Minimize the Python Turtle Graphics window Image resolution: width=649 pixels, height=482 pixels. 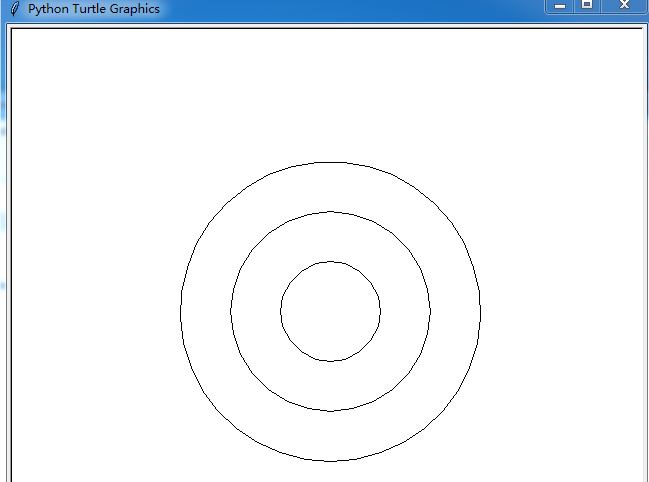560,6
